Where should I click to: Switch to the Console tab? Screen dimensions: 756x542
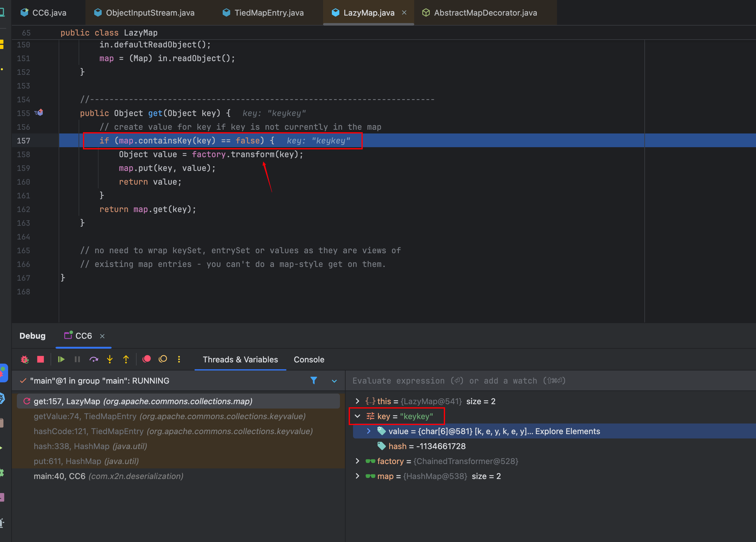309,359
